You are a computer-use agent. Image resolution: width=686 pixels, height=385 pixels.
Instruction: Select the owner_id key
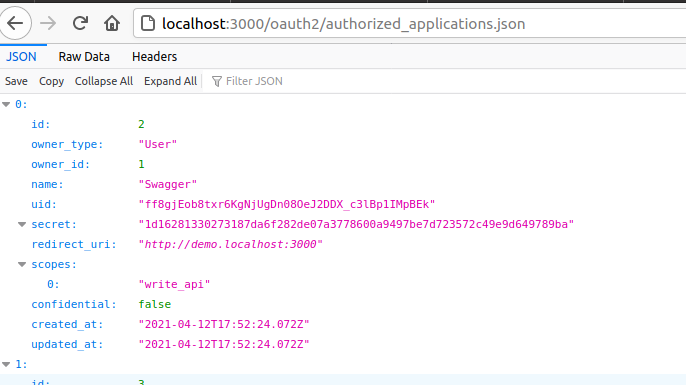click(x=60, y=164)
